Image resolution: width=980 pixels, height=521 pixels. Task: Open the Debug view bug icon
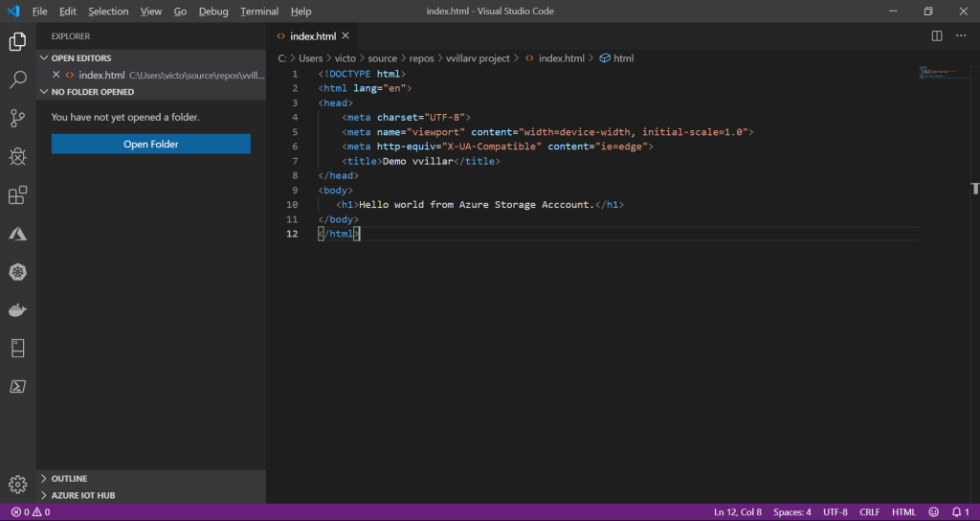(x=17, y=156)
